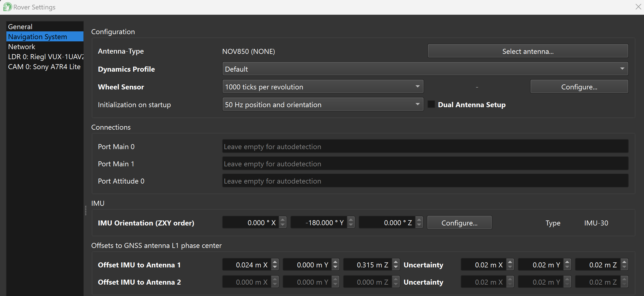This screenshot has height=296, width=644.
Task: Decrease Antenna 1 offset Z value
Action: point(396,267)
